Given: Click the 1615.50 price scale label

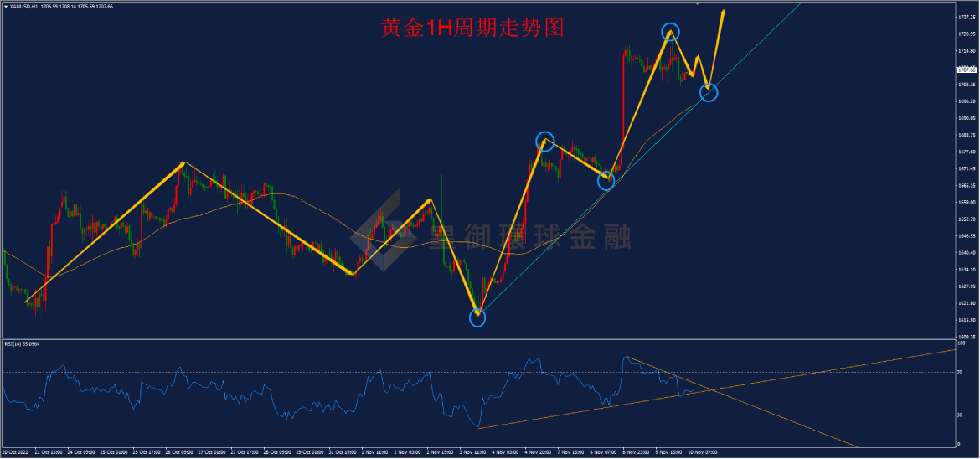Looking at the screenshot, I should 967,320.
